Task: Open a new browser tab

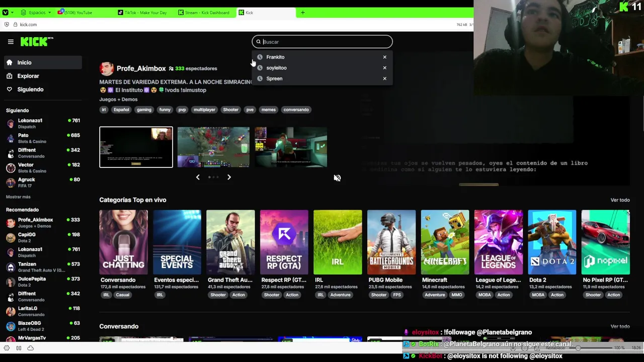Action: tap(302, 13)
